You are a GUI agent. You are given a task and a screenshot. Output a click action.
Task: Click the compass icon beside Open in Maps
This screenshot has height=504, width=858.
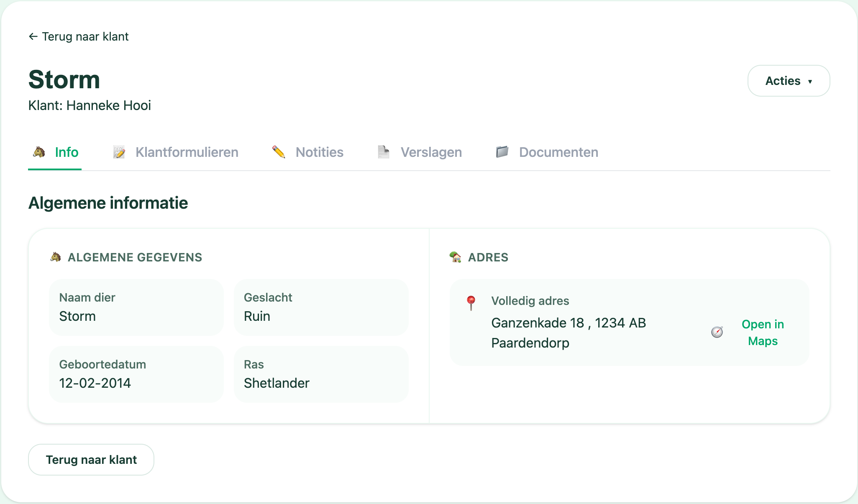point(717,332)
